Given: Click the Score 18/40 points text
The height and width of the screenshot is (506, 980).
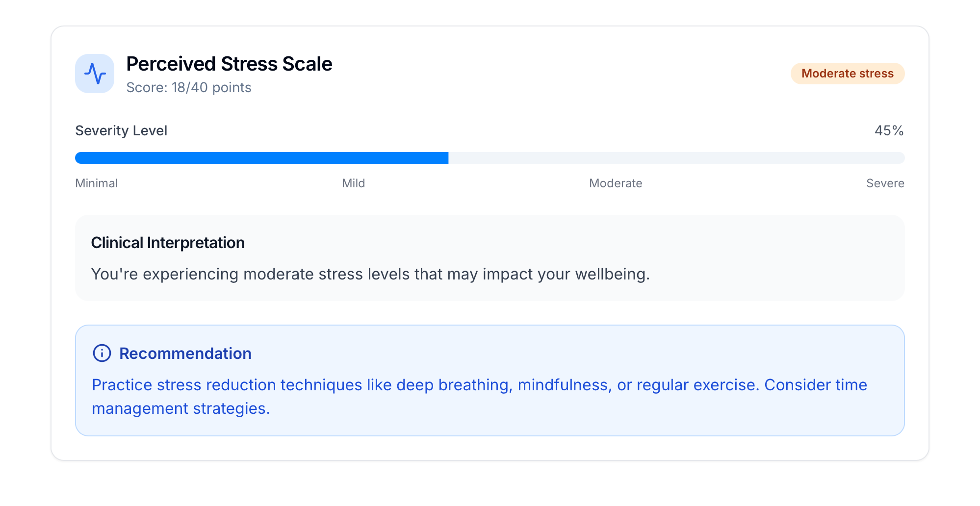Looking at the screenshot, I should coord(189,88).
